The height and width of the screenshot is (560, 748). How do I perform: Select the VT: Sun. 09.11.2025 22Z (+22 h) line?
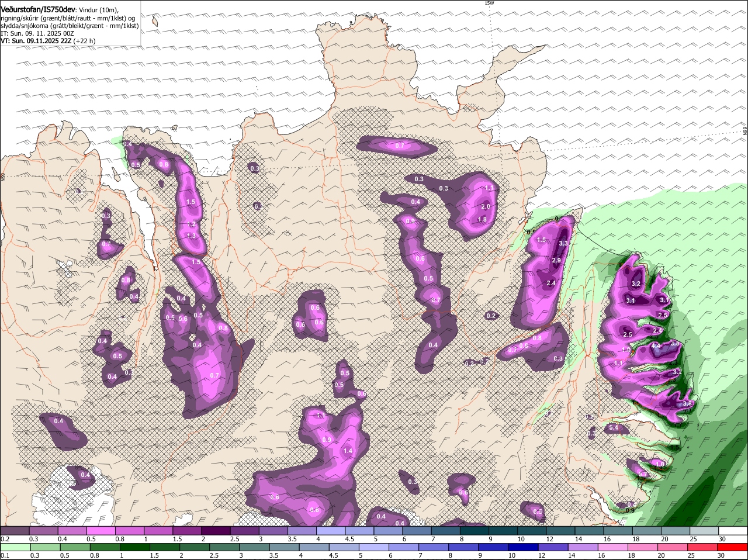(49, 41)
